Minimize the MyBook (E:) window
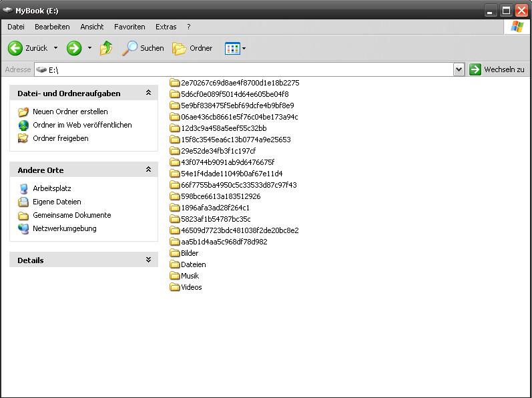This screenshot has height=398, width=532. (490, 11)
